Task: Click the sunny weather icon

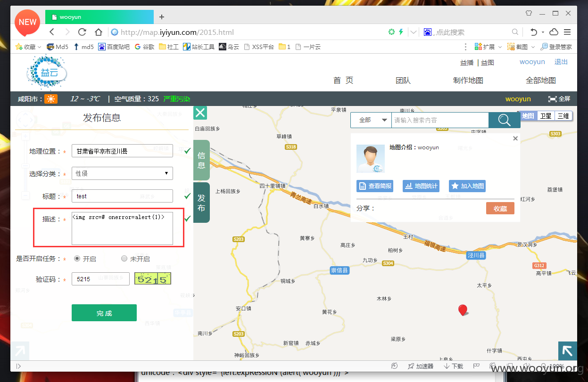Action: (x=51, y=99)
